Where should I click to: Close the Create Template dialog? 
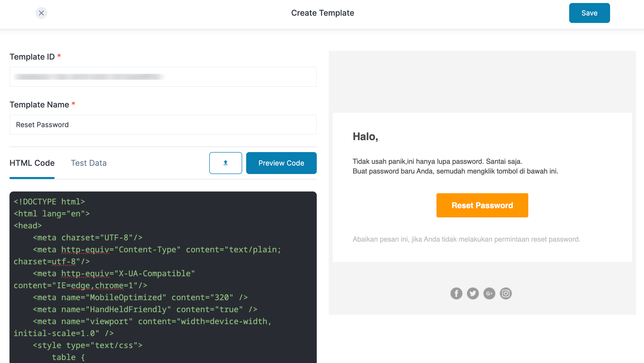pyautogui.click(x=41, y=13)
